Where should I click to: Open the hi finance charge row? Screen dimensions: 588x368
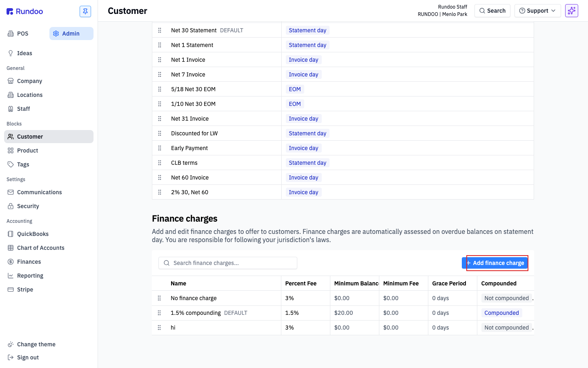tap(343, 328)
